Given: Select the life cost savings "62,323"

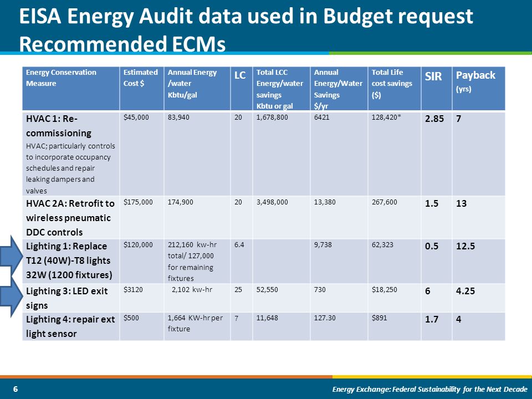Looking at the screenshot, I should [382, 245].
